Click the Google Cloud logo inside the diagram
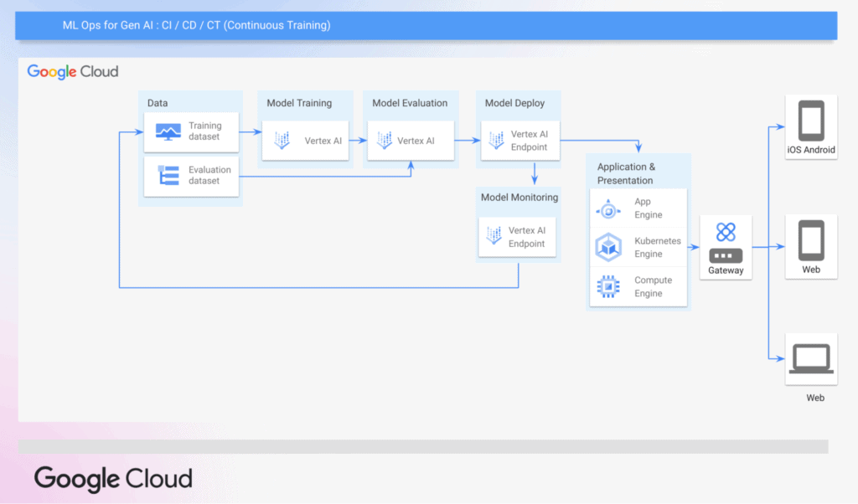The height and width of the screenshot is (504, 858). tap(73, 72)
